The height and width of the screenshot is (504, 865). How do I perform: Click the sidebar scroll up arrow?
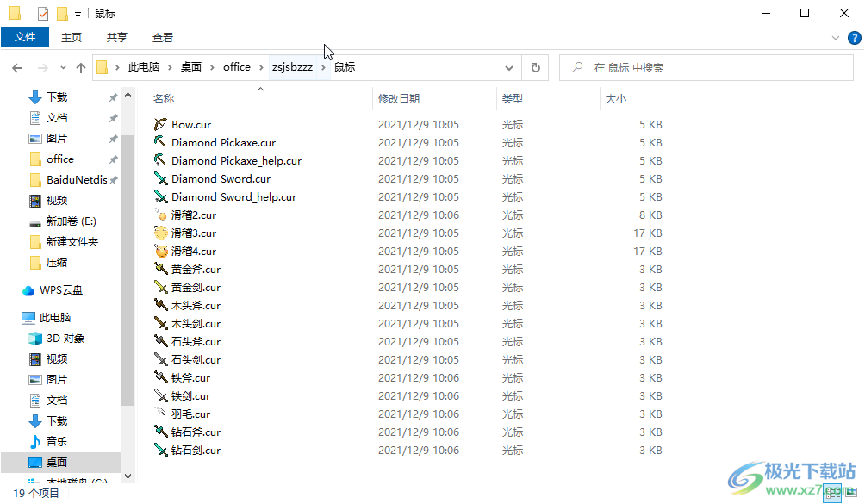pos(128,96)
